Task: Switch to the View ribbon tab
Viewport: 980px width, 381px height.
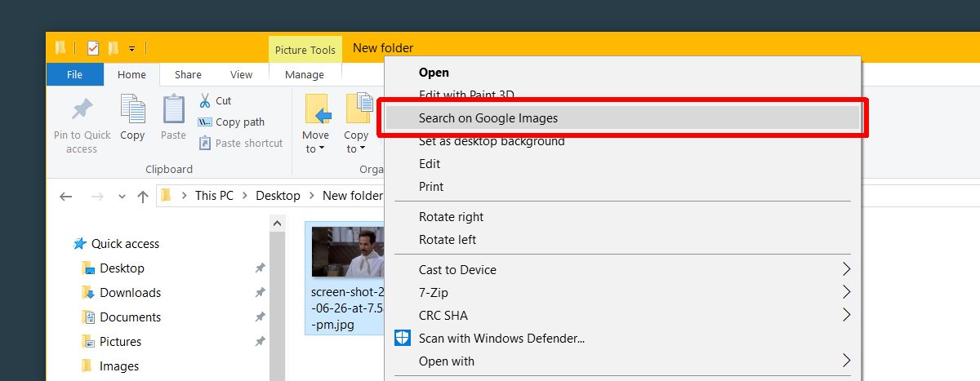Action: (x=241, y=74)
